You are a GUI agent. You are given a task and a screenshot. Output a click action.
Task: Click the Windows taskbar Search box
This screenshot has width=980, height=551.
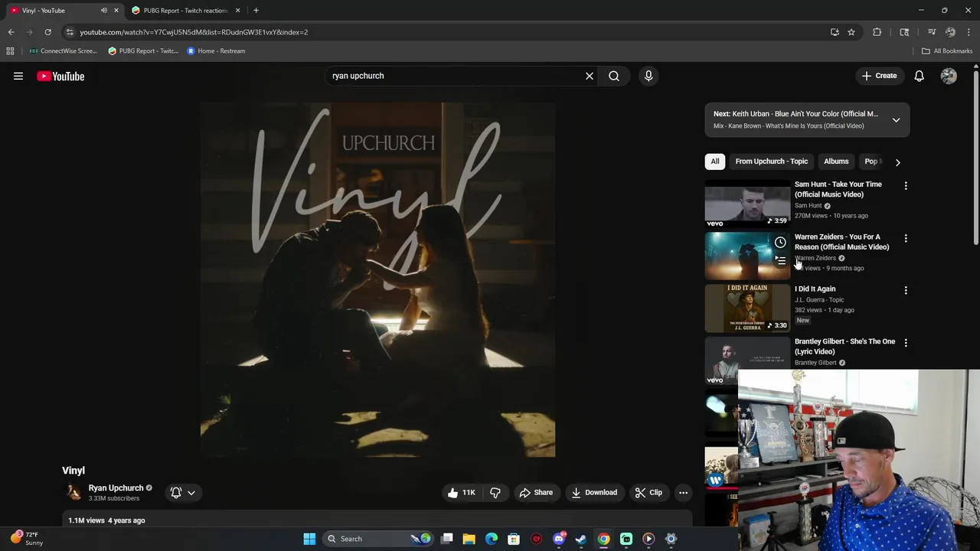[379, 539]
